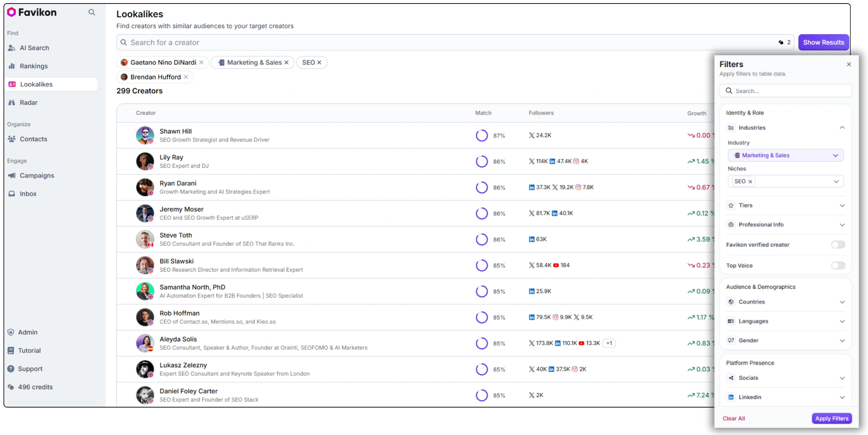
Task: Toggle Favikon verified creator switch
Action: (x=838, y=245)
